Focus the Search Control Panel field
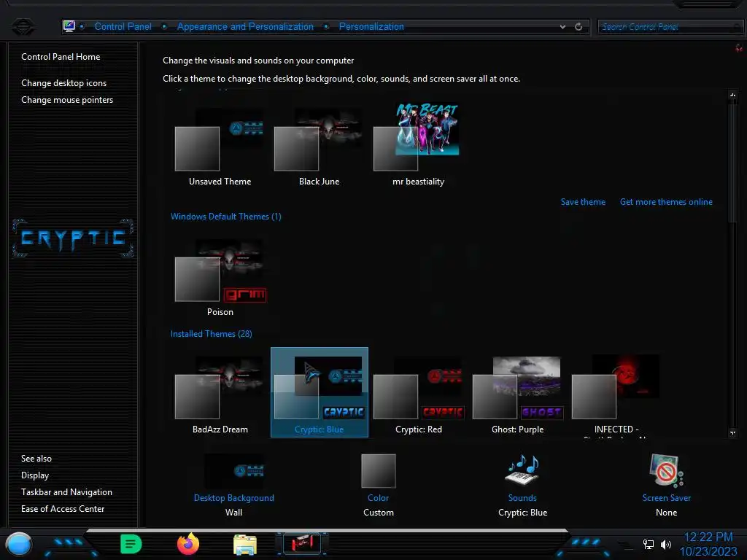 coord(670,27)
